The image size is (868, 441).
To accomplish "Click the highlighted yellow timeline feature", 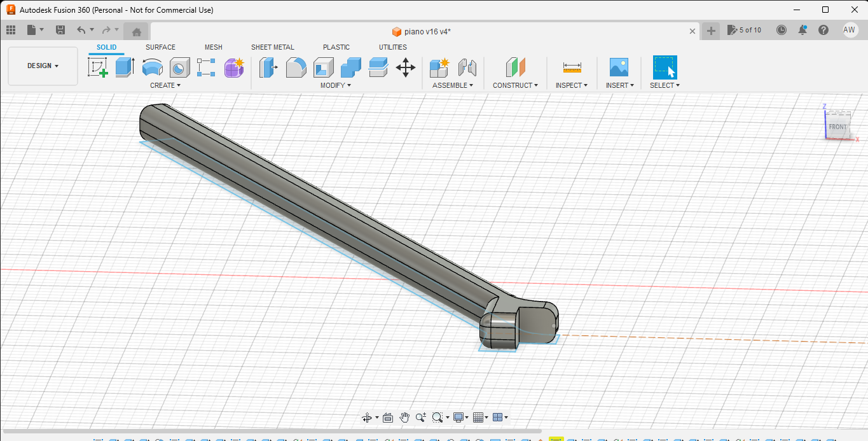I will coord(556,439).
